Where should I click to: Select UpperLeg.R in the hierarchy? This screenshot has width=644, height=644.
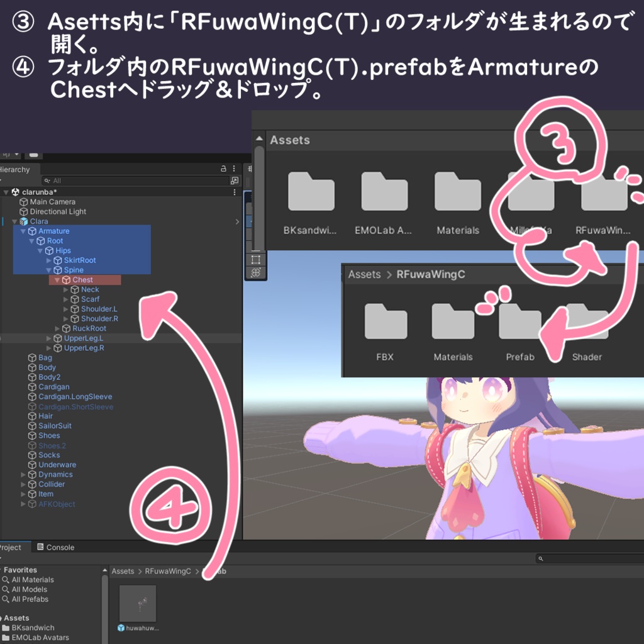point(84,348)
